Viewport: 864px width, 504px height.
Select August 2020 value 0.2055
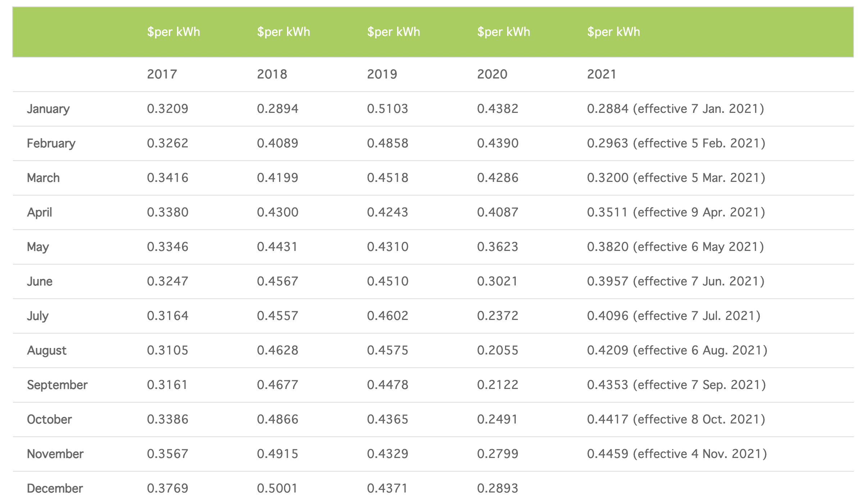coord(497,350)
